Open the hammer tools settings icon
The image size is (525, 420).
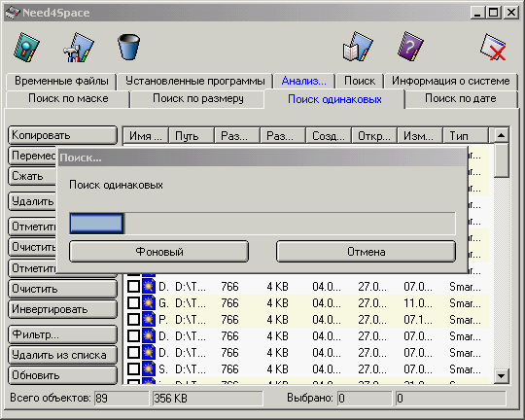pyautogui.click(x=79, y=47)
